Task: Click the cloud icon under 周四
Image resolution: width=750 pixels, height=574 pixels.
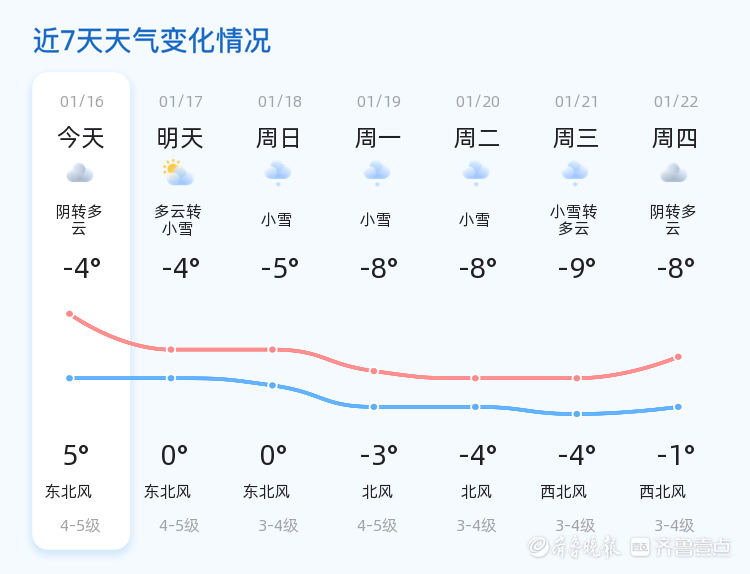Action: click(x=674, y=174)
